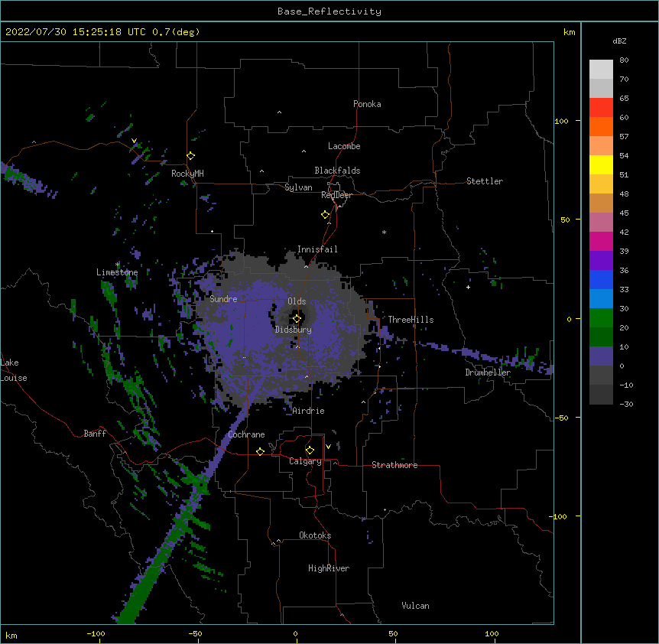Click the Cochrane city label

click(x=247, y=434)
